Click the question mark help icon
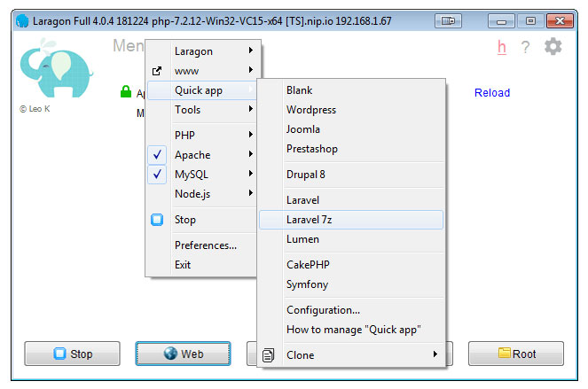Screen dimensions: 588x389 point(525,47)
